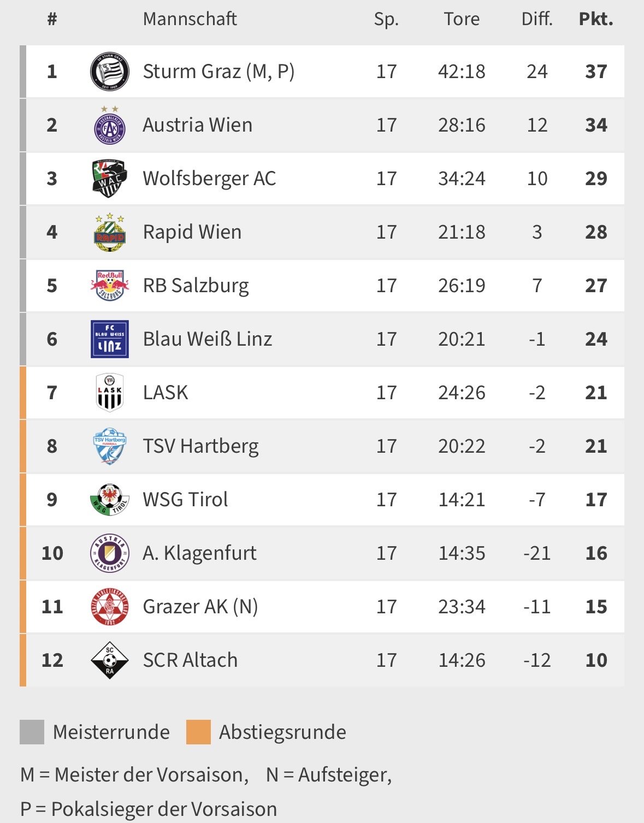Click the Grazer AK red crest
The height and width of the screenshot is (823, 644).
click(109, 607)
